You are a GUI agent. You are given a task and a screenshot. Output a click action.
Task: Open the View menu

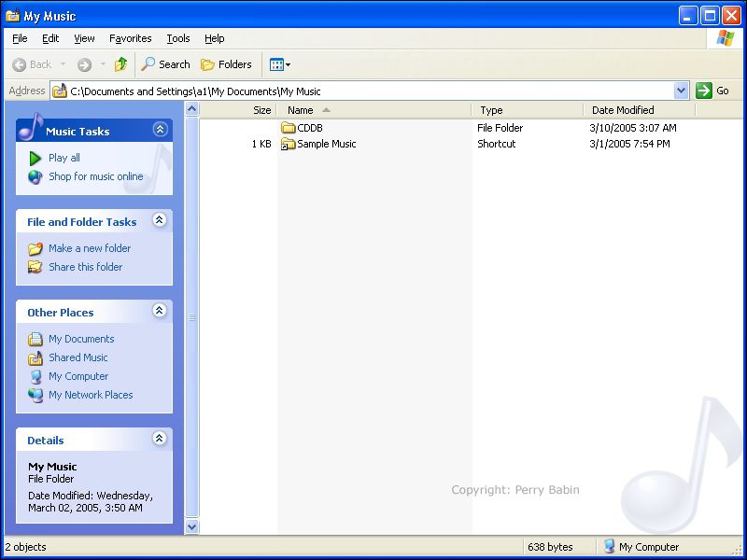pos(84,38)
